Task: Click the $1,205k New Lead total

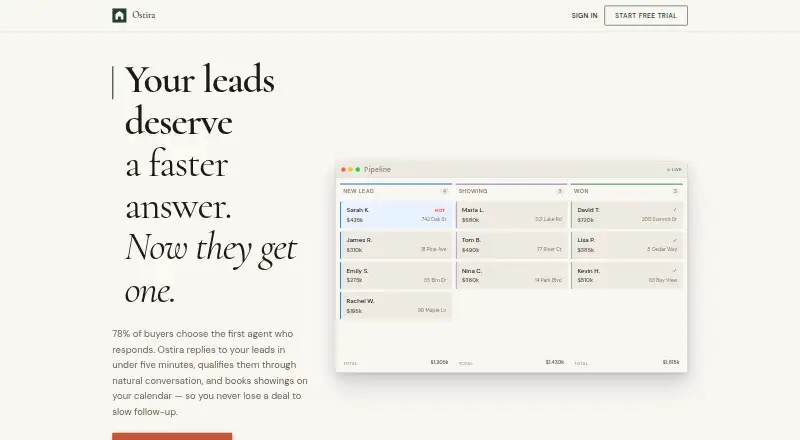Action: click(439, 362)
